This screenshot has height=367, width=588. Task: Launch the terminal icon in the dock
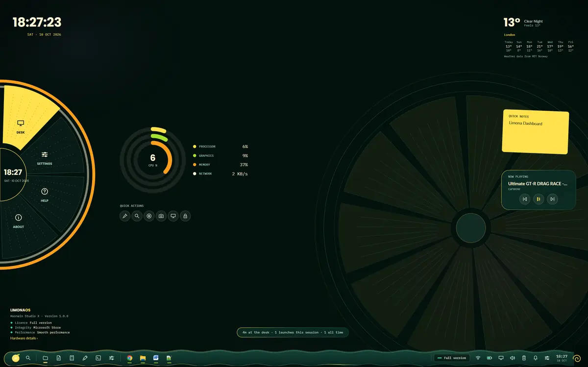98,358
